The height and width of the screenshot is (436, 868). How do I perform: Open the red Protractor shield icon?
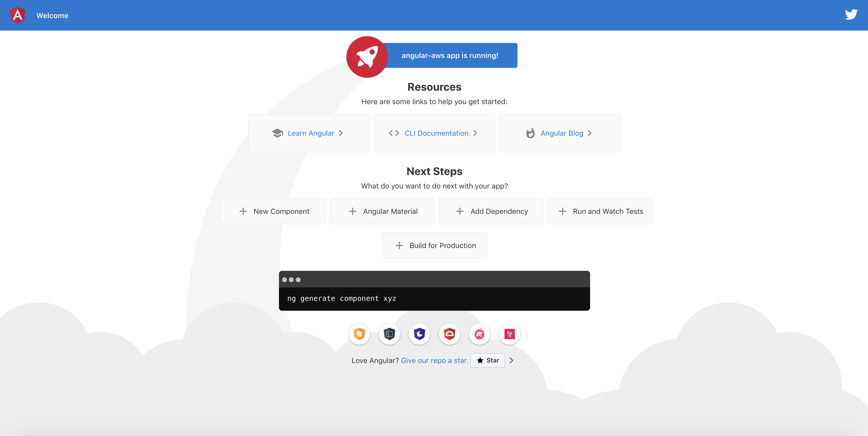[x=449, y=334]
